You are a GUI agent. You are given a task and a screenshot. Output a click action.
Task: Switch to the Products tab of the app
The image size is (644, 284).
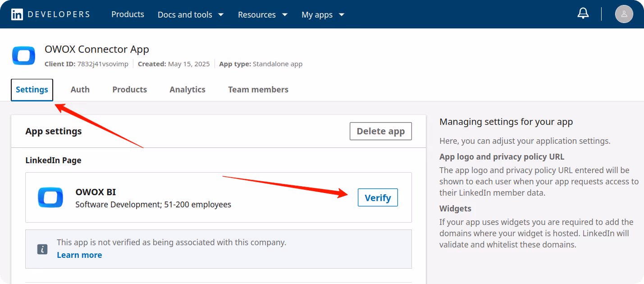click(129, 89)
